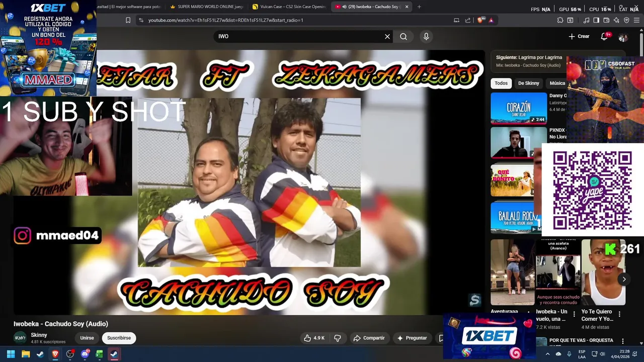Select the De Skinny filter chip
The width and height of the screenshot is (644, 362).
[x=528, y=83]
